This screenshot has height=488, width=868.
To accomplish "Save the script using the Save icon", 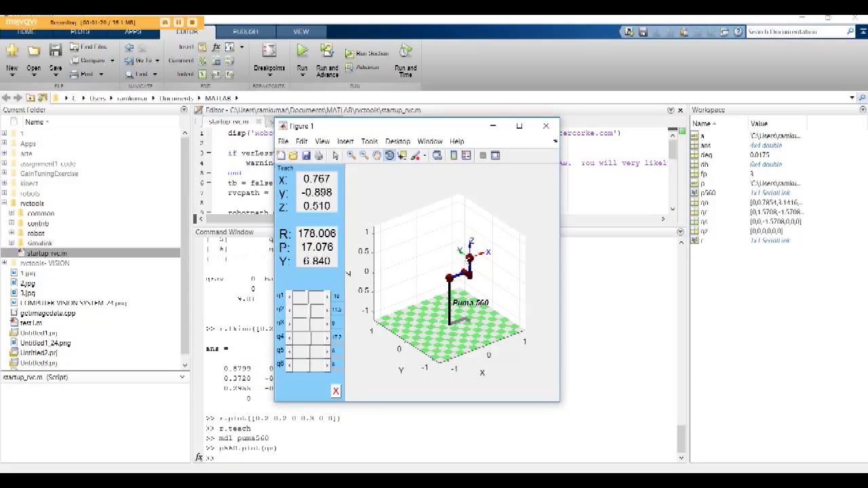I will coord(56,51).
